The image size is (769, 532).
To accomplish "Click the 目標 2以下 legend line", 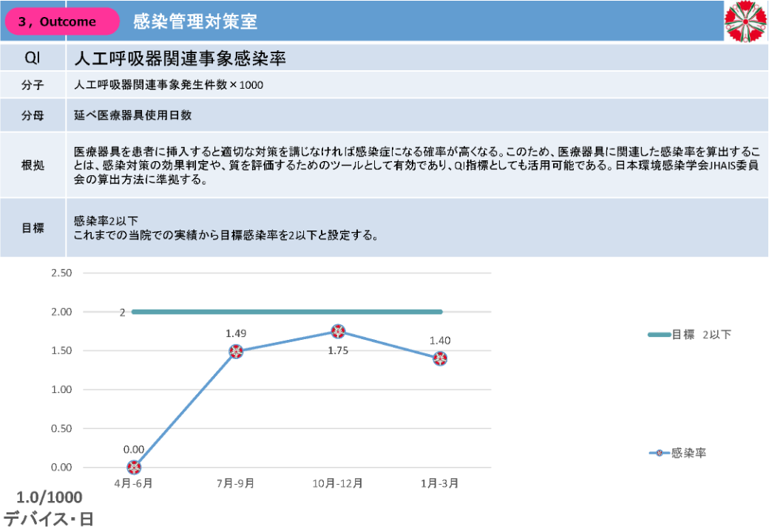I will coord(659,335).
